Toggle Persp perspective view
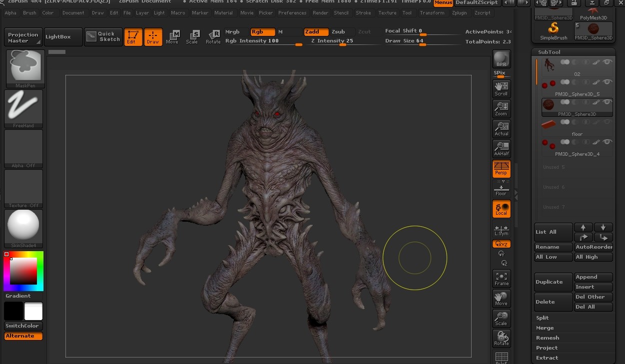Screen dimensions: 625x364 (501, 168)
